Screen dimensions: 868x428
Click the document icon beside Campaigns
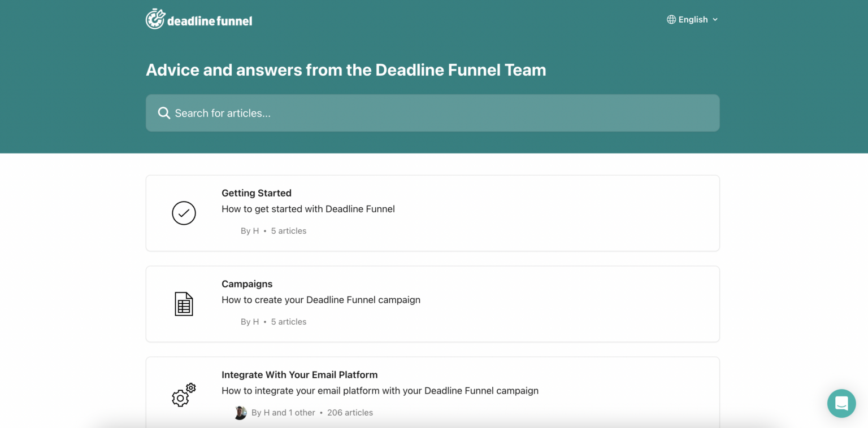[x=184, y=304]
